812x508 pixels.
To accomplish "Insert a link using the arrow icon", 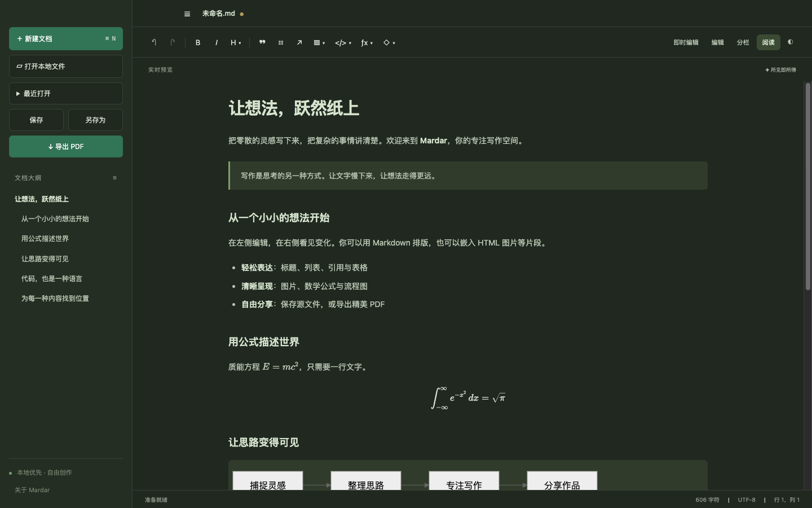I will [299, 42].
